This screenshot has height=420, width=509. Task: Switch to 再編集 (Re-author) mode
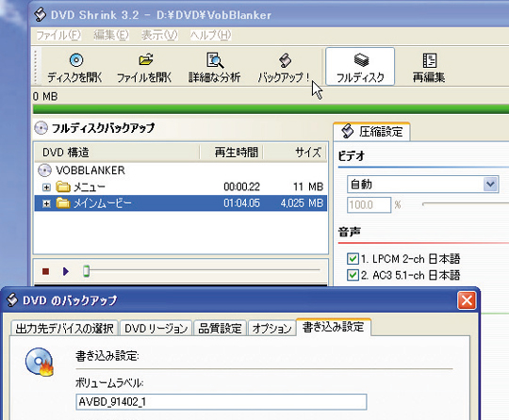pyautogui.click(x=429, y=67)
